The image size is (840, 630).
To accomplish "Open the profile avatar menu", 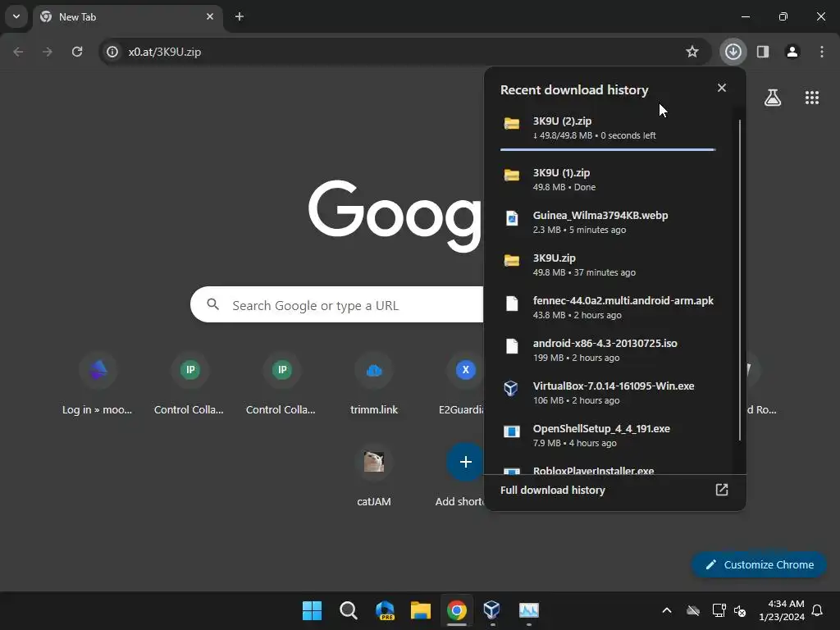I will point(792,52).
